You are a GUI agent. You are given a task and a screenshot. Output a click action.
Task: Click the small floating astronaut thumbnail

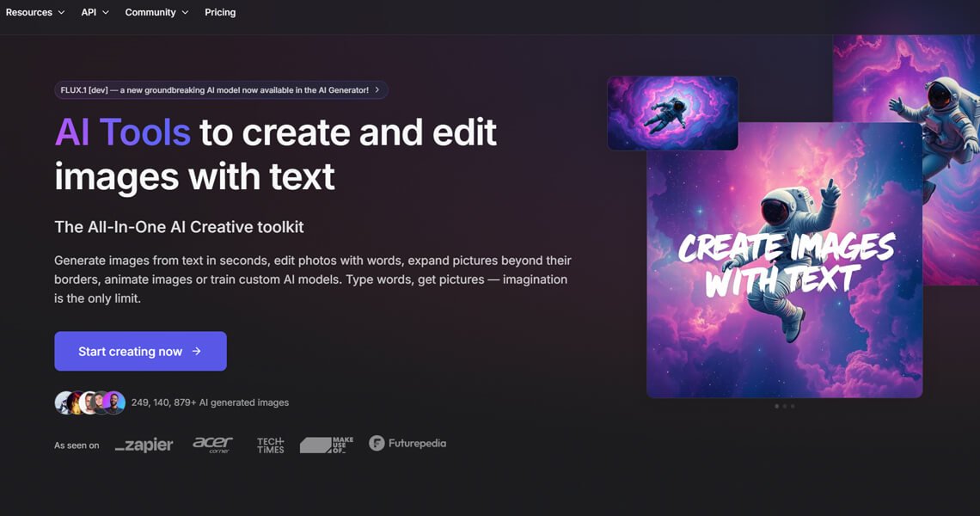click(x=672, y=113)
